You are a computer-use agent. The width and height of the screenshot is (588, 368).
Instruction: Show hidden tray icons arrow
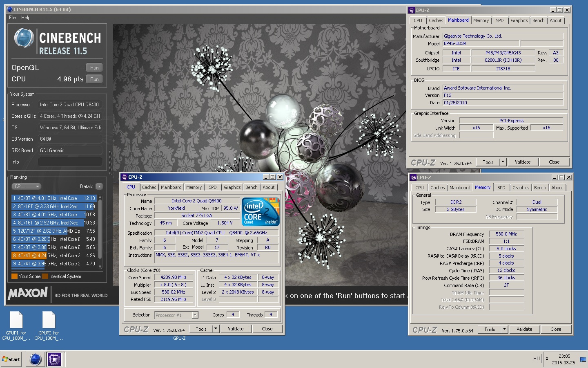[547, 359]
